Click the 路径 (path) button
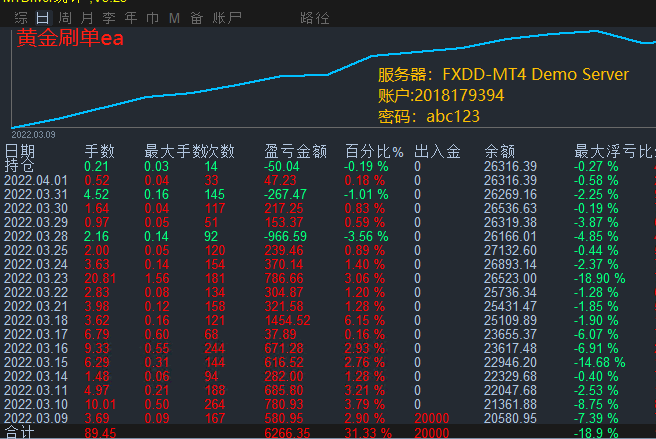The image size is (656, 439). [314, 18]
